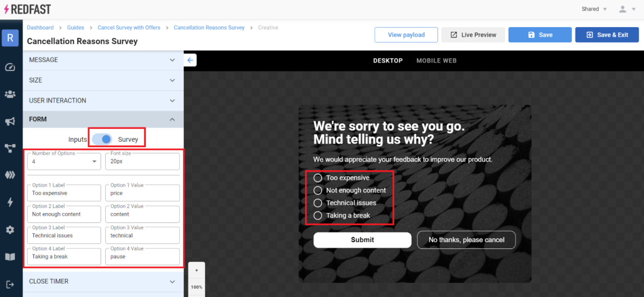Screen dimensions: 644x297
Task: Click the View payload button
Action: [x=406, y=35]
